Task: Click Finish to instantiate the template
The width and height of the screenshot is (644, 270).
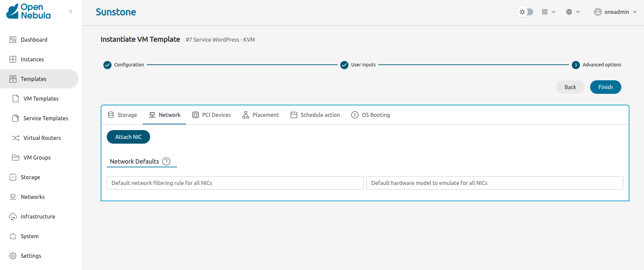Action: click(605, 87)
